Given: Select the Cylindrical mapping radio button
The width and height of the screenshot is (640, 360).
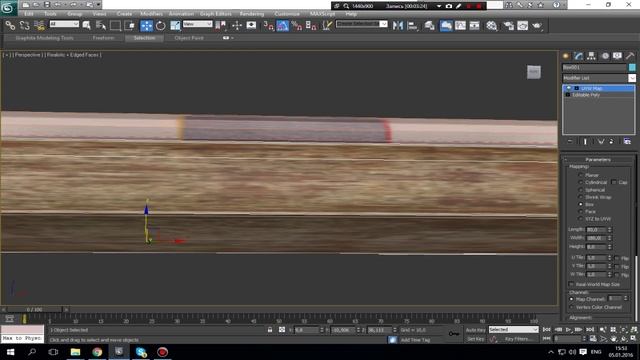Looking at the screenshot, I should click(x=580, y=182).
